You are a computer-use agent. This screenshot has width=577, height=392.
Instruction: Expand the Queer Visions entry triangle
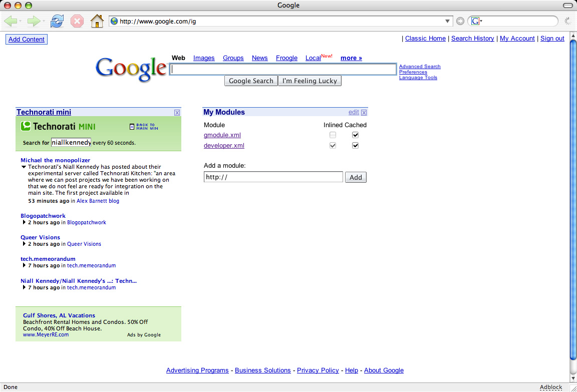pos(24,243)
